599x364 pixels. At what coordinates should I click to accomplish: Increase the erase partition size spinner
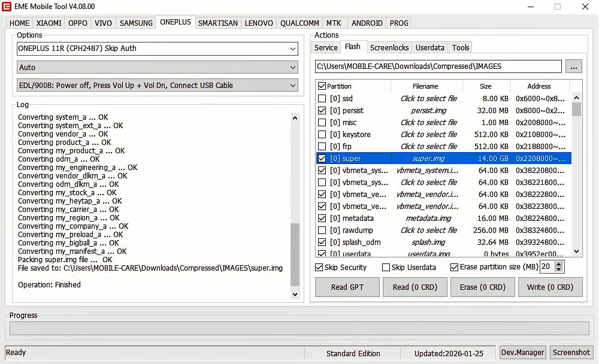click(559, 264)
